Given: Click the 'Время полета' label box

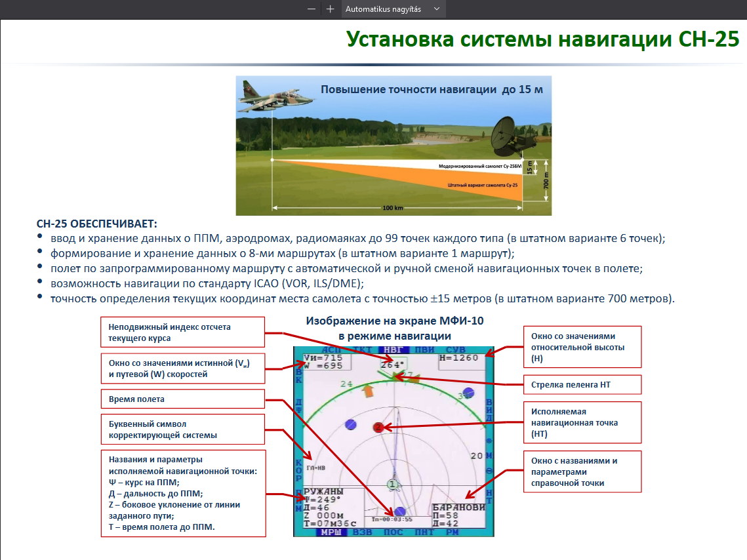Looking at the screenshot, I should [x=183, y=399].
